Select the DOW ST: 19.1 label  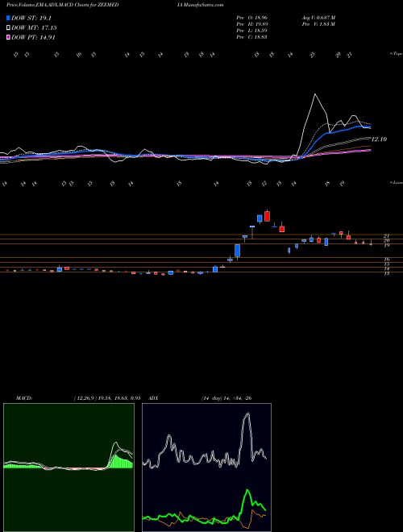pyautogui.click(x=31, y=18)
